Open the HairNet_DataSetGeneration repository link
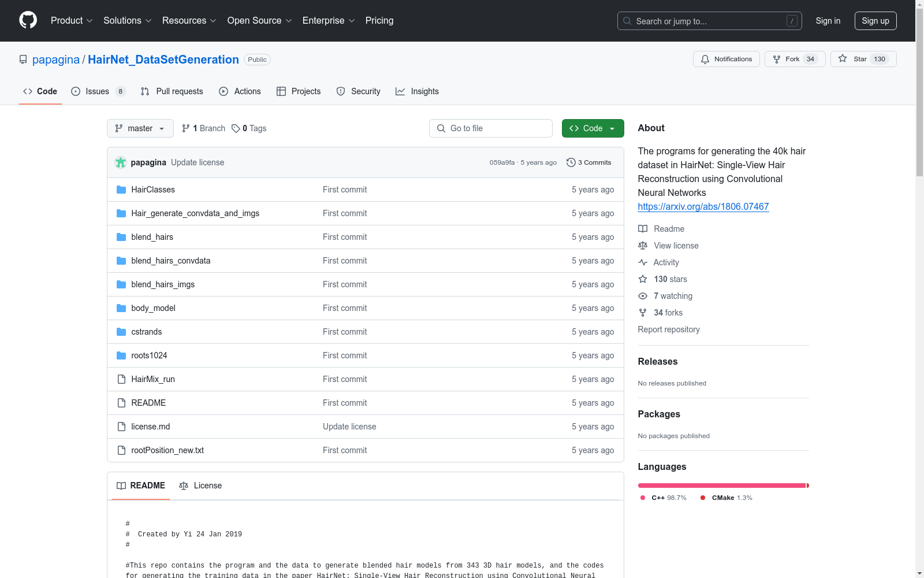The width and height of the screenshot is (924, 578). click(x=163, y=60)
